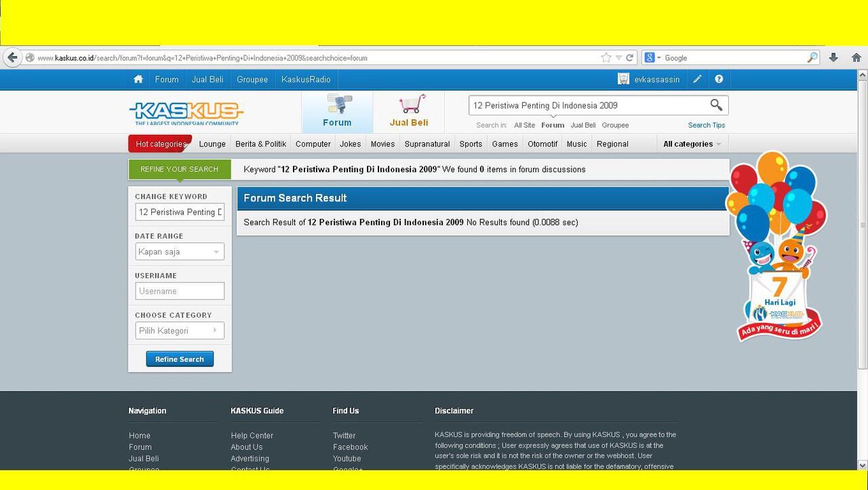Click the browser address bar URL

tap(202, 58)
